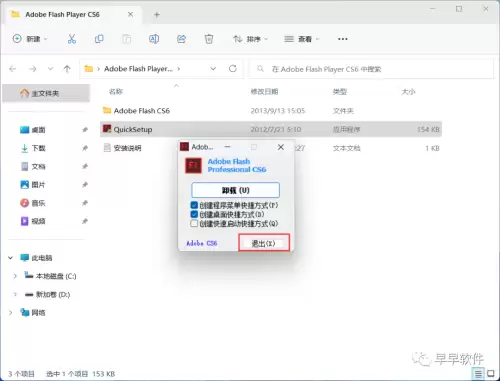Open the three-dots more options menu
The image size is (500, 381).
coord(342,39)
